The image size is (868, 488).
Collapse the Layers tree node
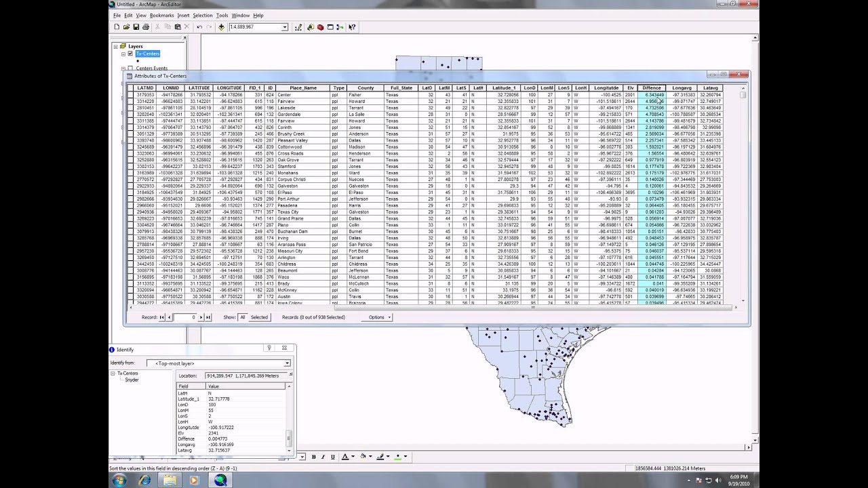(115, 47)
